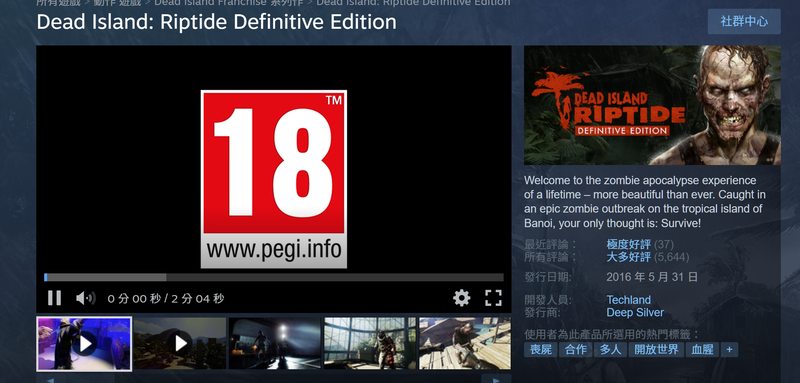Viewport: 800px width, 383px height.
Task: Open the 社群中心 community hub button
Action: coord(744,21)
